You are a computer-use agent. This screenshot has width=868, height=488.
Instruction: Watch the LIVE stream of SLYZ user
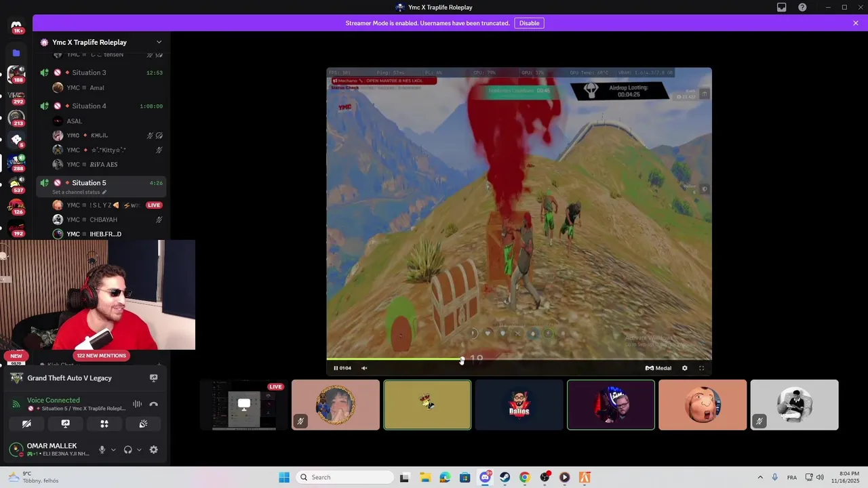154,205
